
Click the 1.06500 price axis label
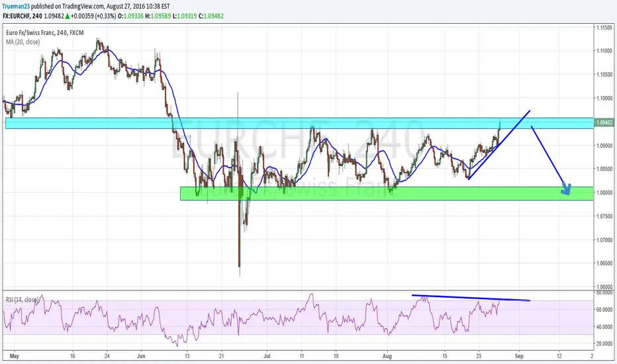604,263
